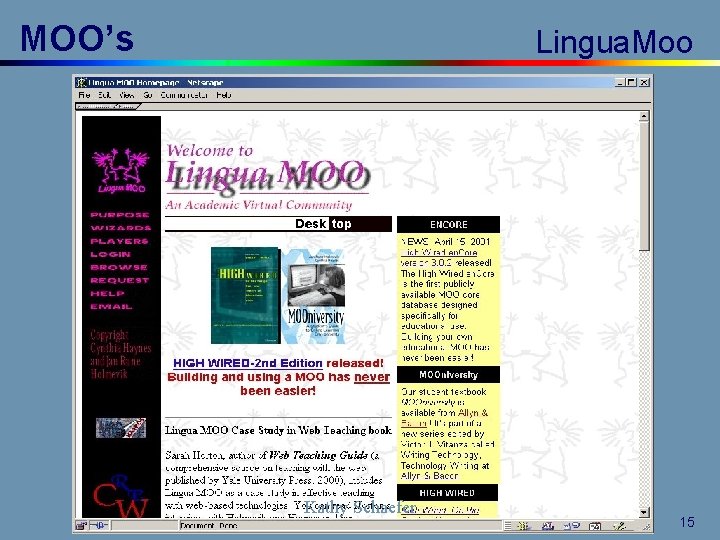
Task: Open Navigator from the component bar
Action: tap(523, 526)
